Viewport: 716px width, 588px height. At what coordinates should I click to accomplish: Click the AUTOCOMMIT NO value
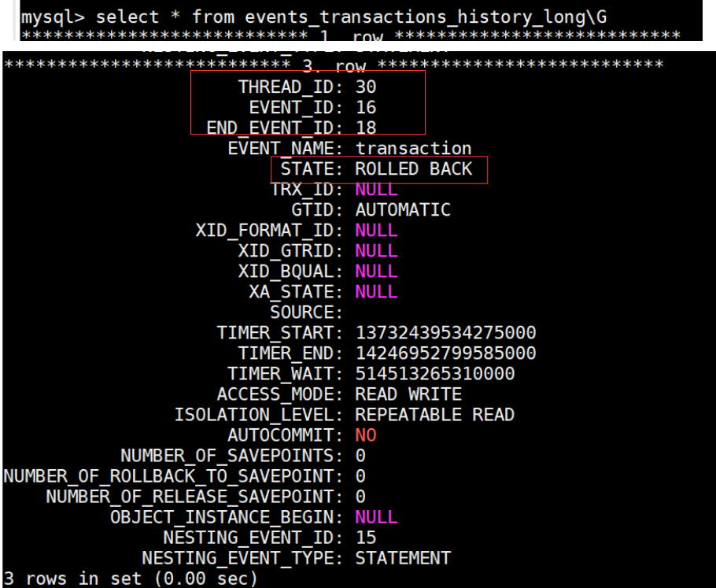pyautogui.click(x=368, y=435)
